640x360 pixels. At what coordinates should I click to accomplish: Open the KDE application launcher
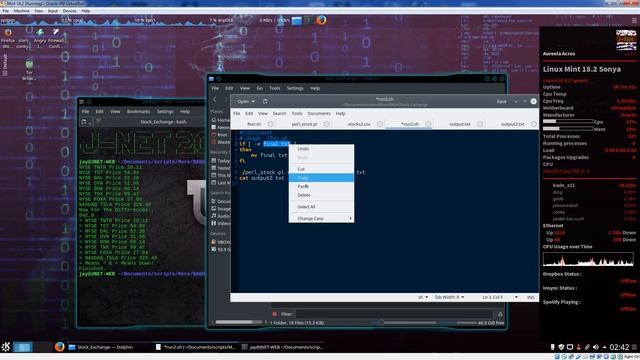coord(6,347)
